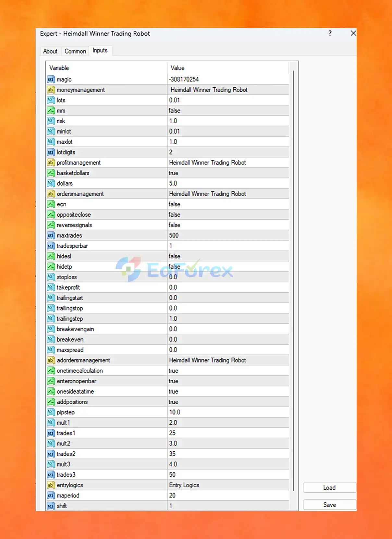Select the lots value 0.01
The image size is (392, 539).
tap(174, 100)
